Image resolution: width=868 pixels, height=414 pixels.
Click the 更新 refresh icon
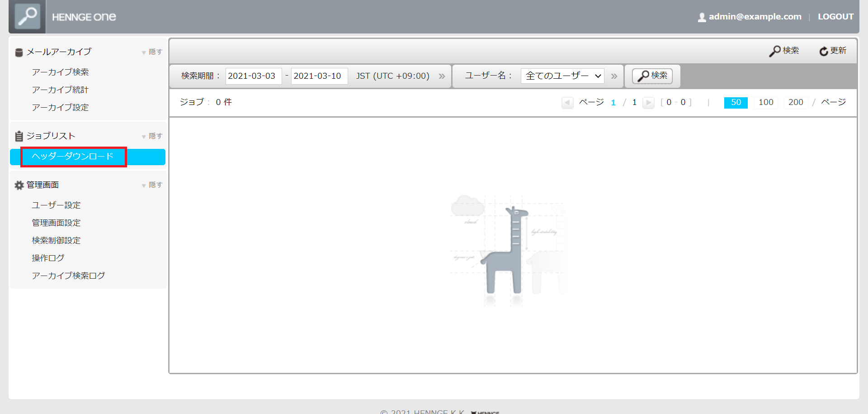pos(824,51)
